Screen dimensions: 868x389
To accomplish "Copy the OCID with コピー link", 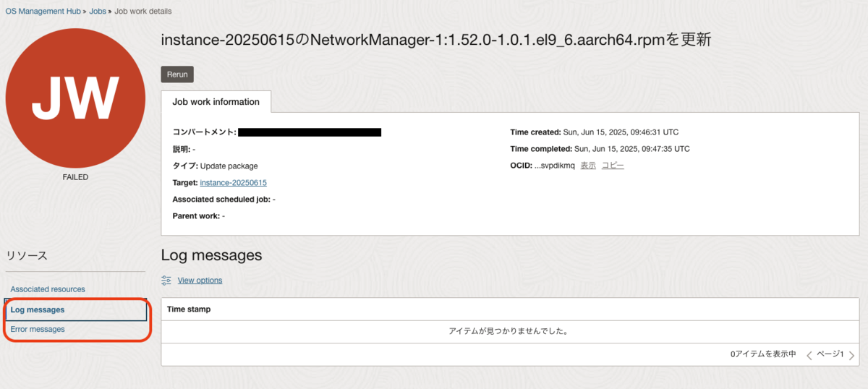I will [x=613, y=166].
